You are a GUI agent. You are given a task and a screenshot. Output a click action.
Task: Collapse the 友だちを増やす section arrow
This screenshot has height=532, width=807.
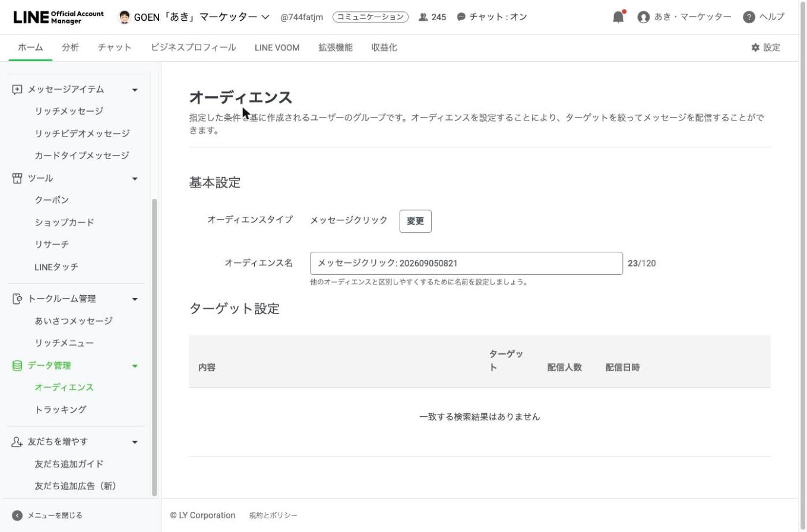(x=135, y=442)
